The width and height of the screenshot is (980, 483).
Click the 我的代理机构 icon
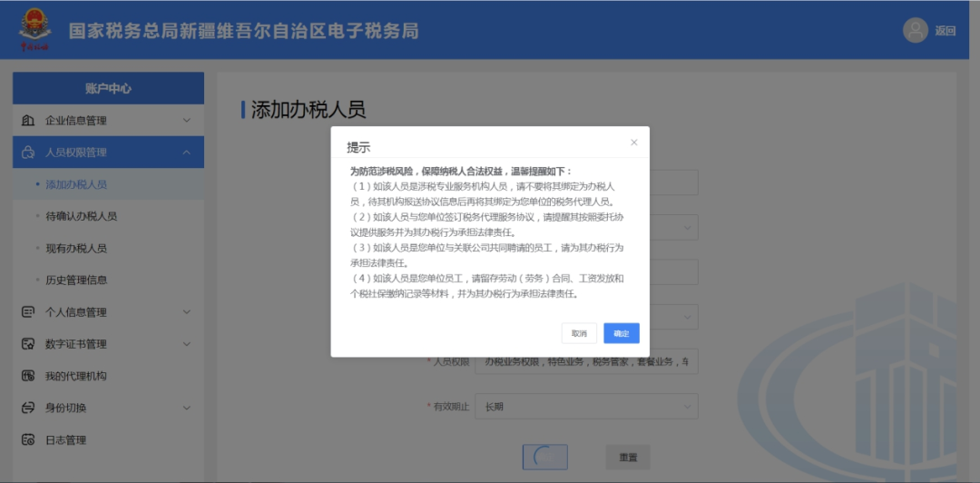[28, 375]
